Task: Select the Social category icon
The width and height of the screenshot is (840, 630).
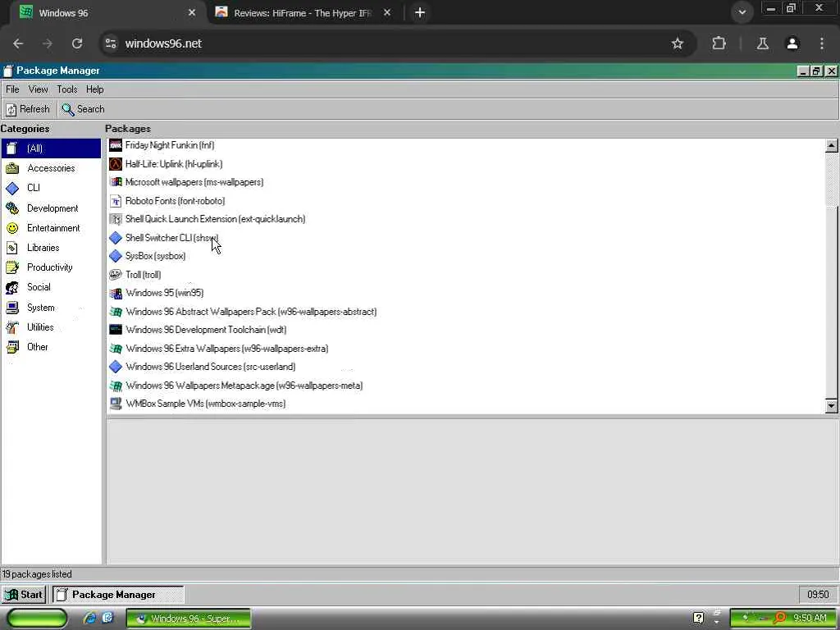Action: click(x=12, y=287)
